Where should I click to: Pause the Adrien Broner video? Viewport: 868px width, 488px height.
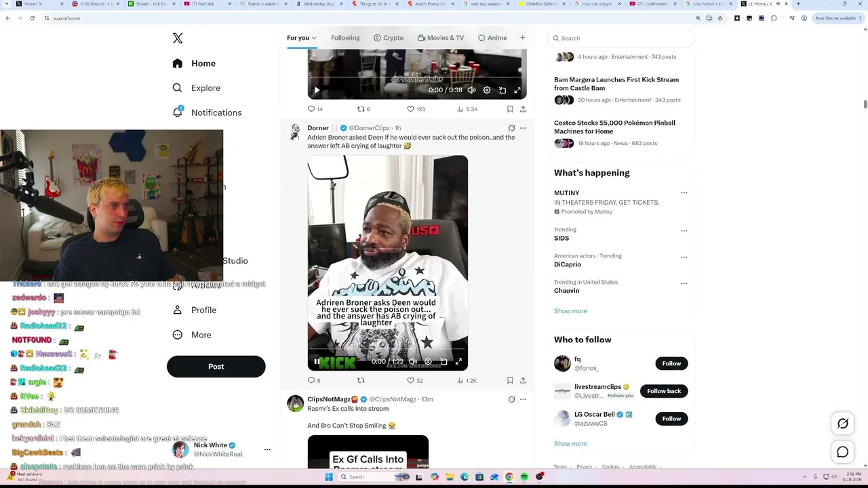point(317,362)
